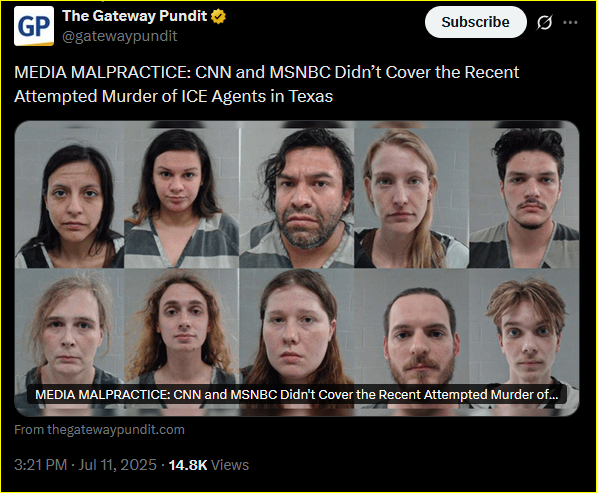Image resolution: width=597 pixels, height=493 pixels.
Task: Click mugshot of woman in V-neck striped uniform
Action: click(182, 195)
